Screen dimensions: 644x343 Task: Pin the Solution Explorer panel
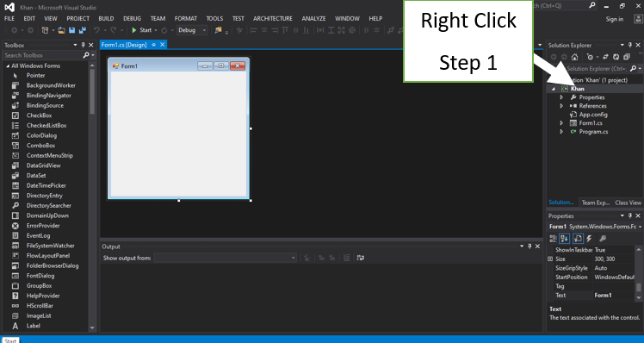pos(630,45)
